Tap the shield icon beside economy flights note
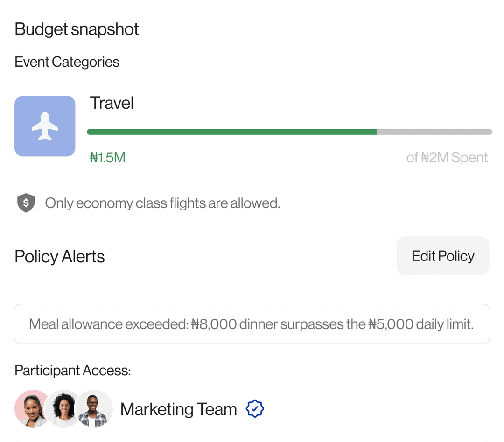 click(26, 203)
